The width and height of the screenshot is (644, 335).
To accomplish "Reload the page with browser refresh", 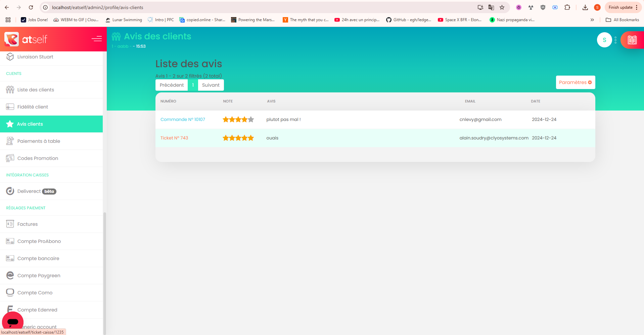I will 31,7.
